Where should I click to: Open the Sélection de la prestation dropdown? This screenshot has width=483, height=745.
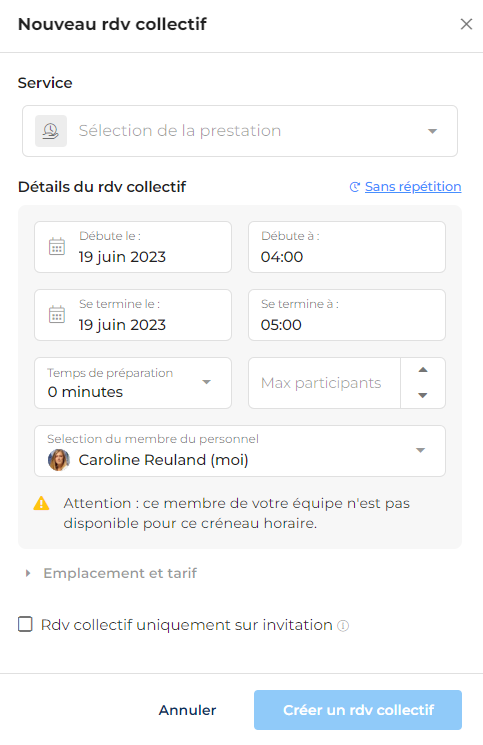pos(240,131)
